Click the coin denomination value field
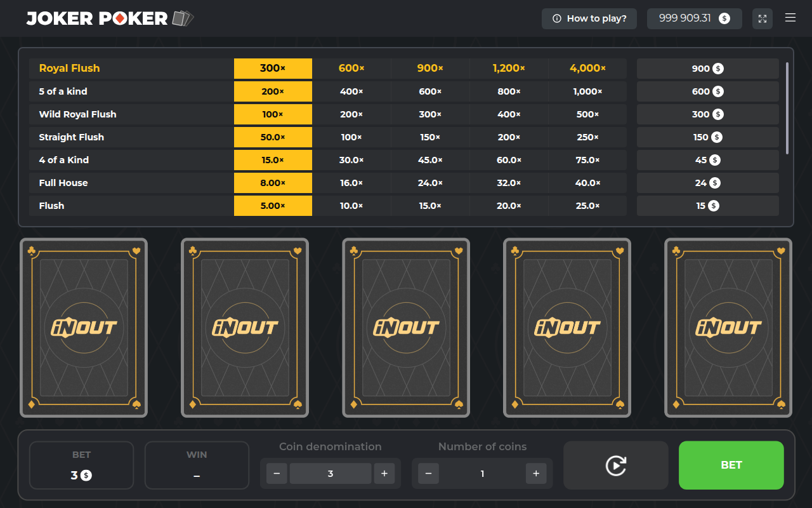The height and width of the screenshot is (508, 812). point(331,474)
